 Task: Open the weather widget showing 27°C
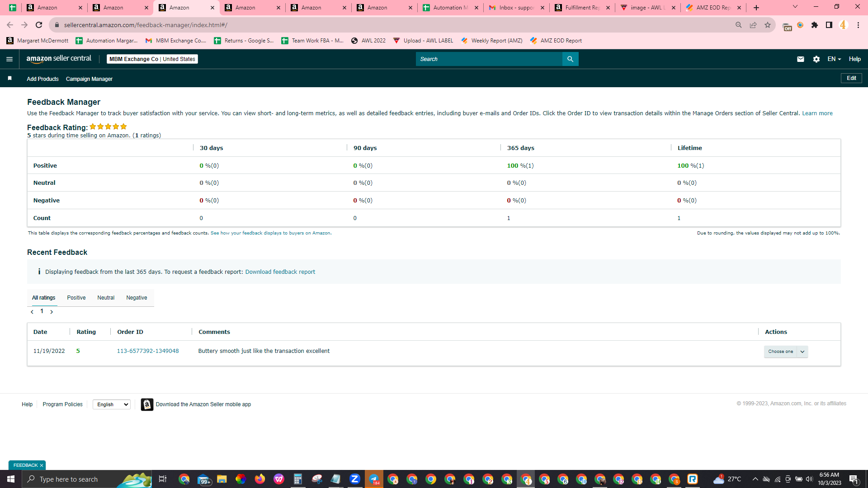tap(727, 479)
